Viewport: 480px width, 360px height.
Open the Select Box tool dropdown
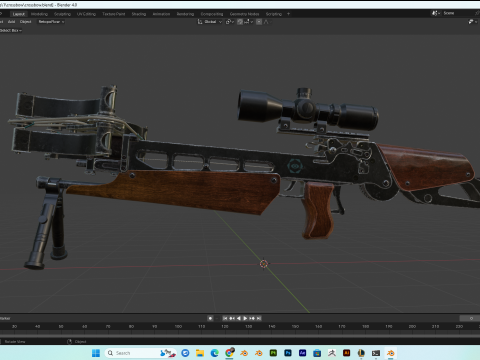11,30
